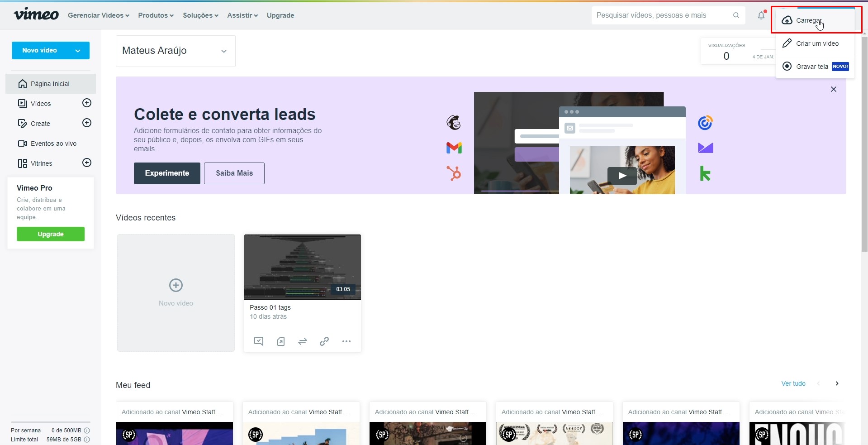This screenshot has height=445, width=868.
Task: Click the Vimeo logo
Action: (36, 14)
